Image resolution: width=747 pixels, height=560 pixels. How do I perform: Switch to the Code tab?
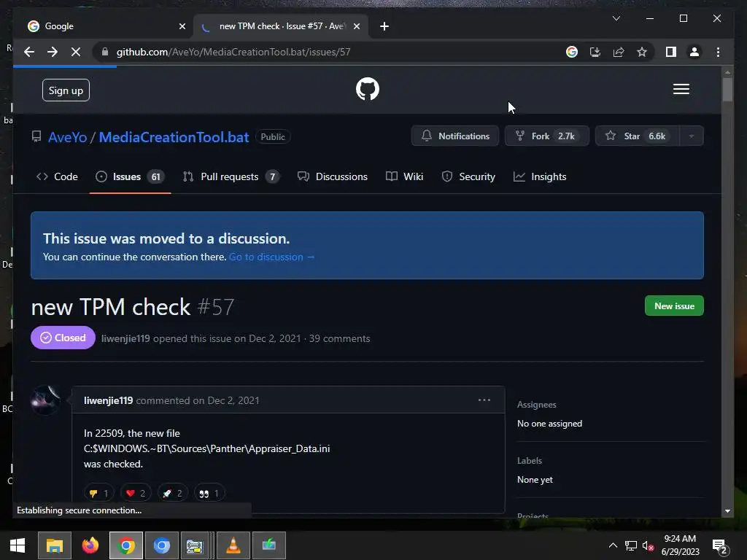[x=57, y=176]
